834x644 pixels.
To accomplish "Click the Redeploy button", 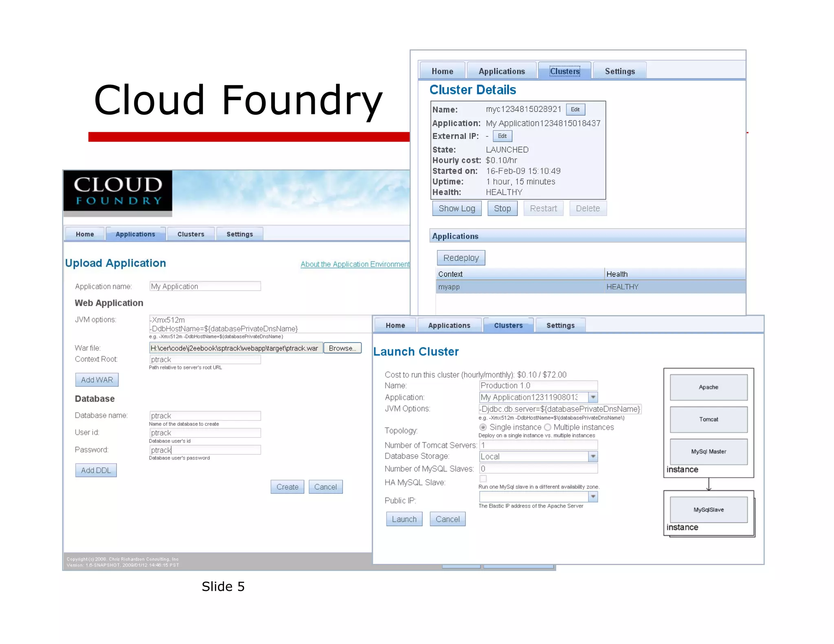I will (461, 258).
